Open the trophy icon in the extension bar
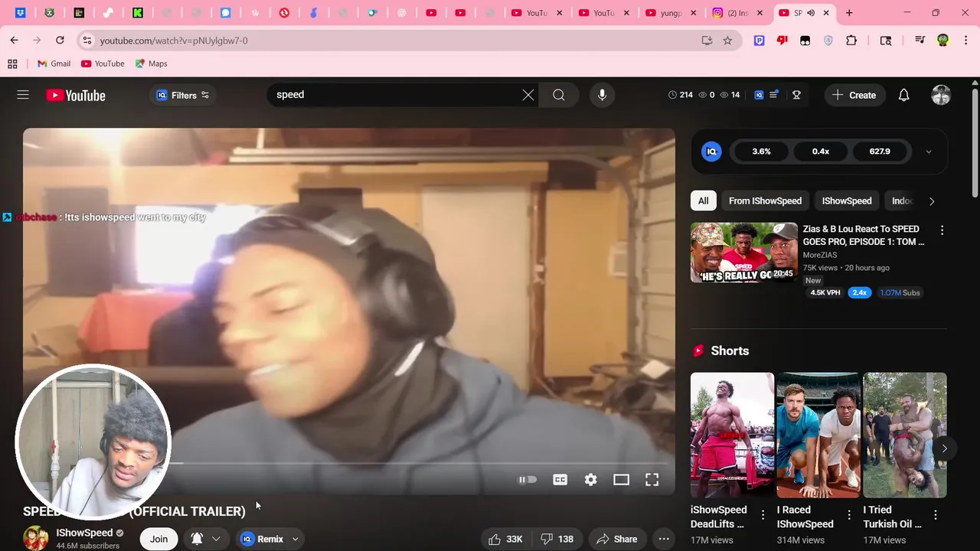Screen dimensions: 980x551 tap(796, 95)
